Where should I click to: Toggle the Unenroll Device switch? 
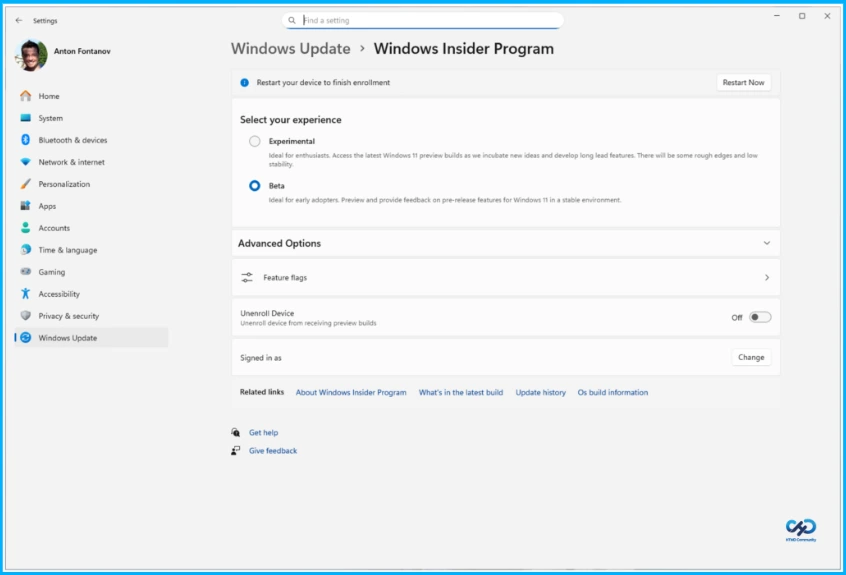760,317
